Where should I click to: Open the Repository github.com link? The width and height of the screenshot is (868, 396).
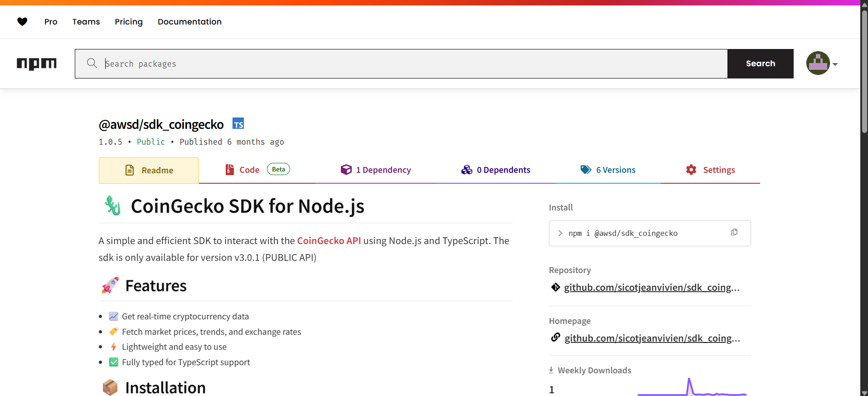652,287
